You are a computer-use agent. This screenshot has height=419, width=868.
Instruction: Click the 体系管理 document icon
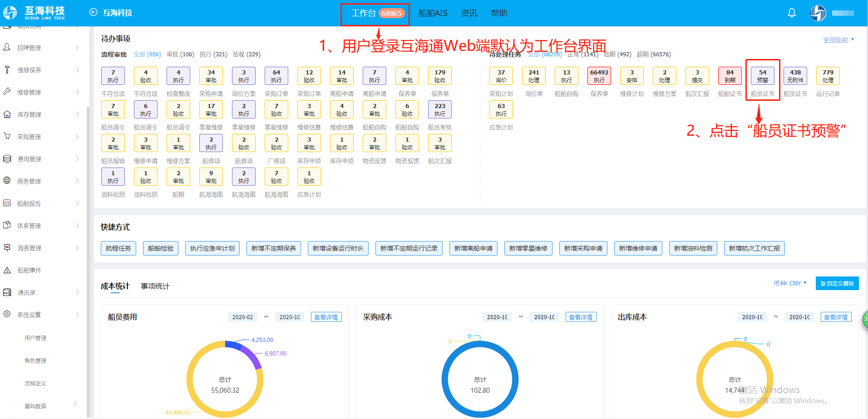7,225
